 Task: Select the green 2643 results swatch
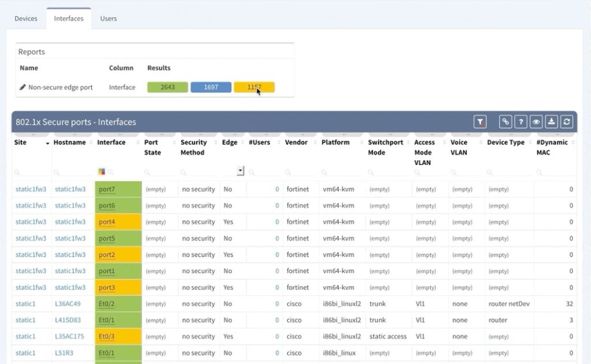167,88
